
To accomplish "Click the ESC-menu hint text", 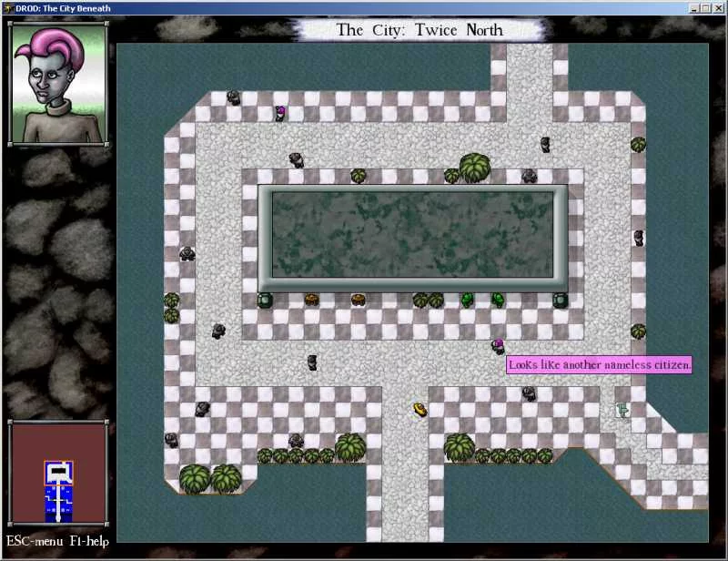I will [35, 542].
